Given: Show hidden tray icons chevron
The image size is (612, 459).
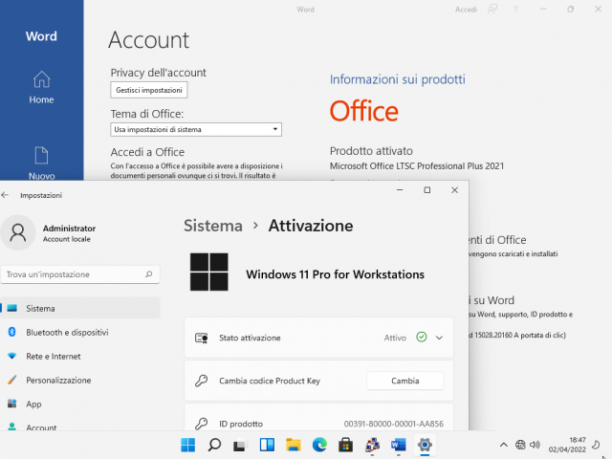Looking at the screenshot, I should point(503,445).
